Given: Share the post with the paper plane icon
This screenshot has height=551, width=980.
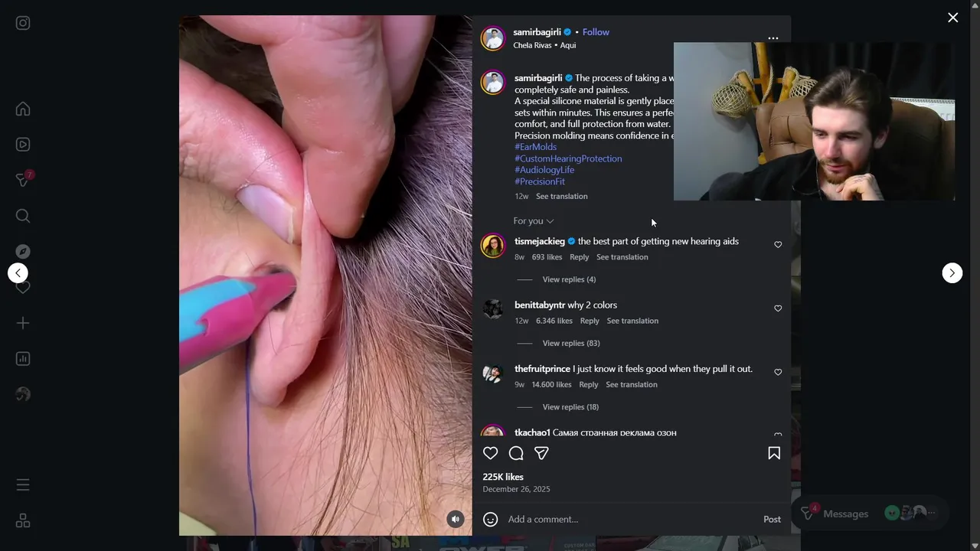Looking at the screenshot, I should click(541, 453).
